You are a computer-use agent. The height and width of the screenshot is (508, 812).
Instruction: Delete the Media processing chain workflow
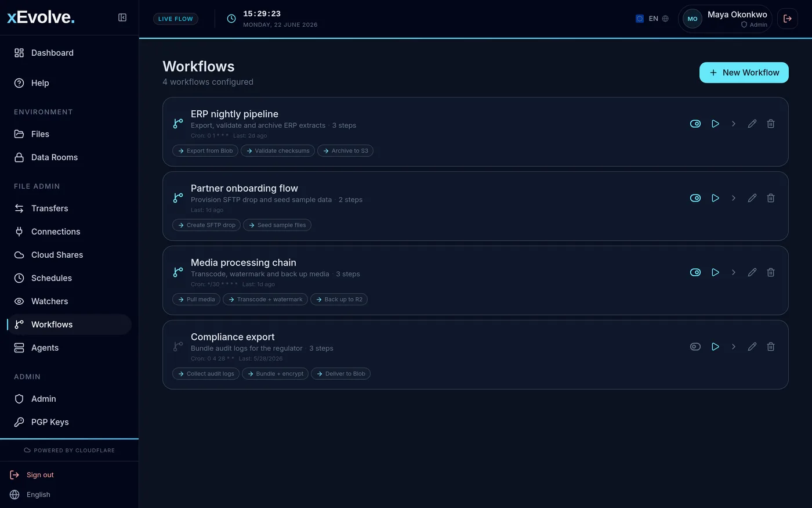(771, 272)
